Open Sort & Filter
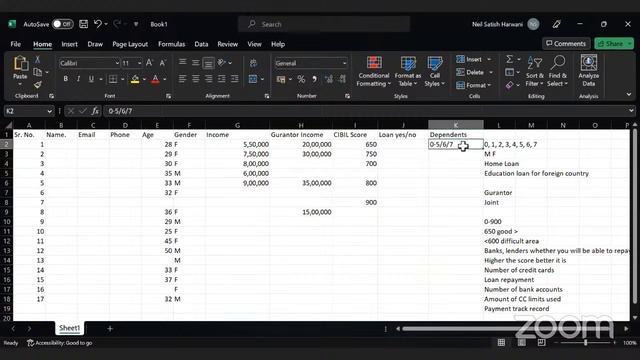The height and width of the screenshot is (360, 640). click(534, 71)
